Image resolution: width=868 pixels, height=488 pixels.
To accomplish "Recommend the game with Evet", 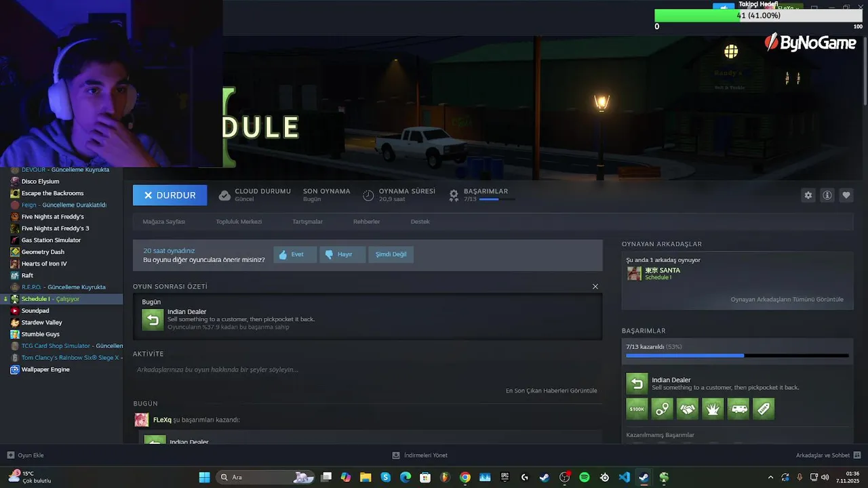I will pyautogui.click(x=295, y=254).
